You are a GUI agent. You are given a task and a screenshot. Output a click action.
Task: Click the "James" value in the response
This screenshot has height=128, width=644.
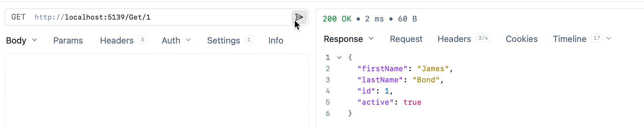(x=433, y=69)
